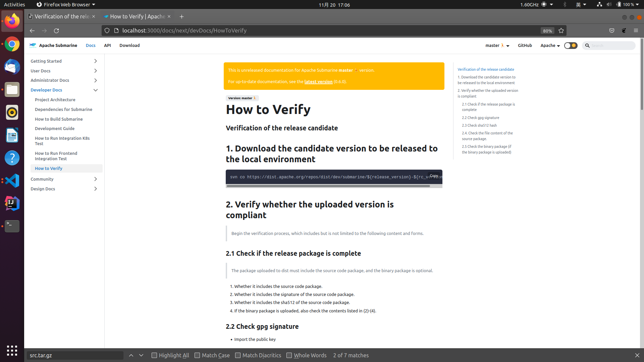
Task: Open Help from the dock
Action: click(12, 158)
